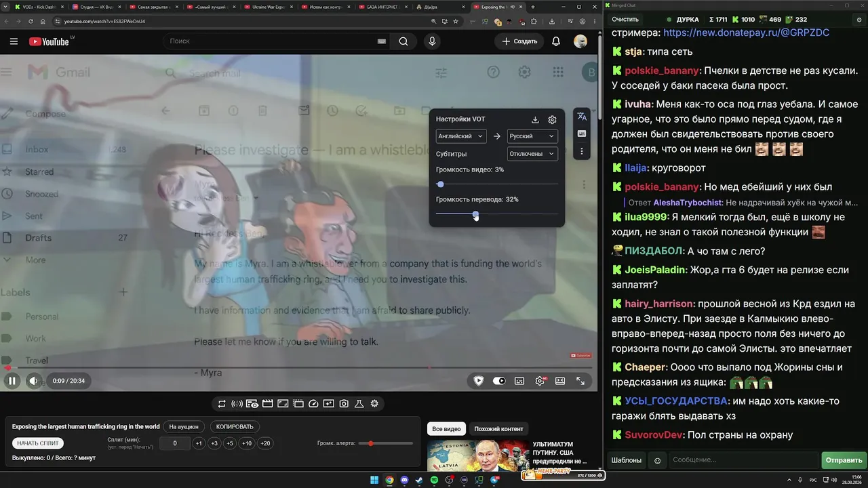Image resolution: width=868 pixels, height=488 pixels.
Task: Click the На аукцион button
Action: coord(184,427)
